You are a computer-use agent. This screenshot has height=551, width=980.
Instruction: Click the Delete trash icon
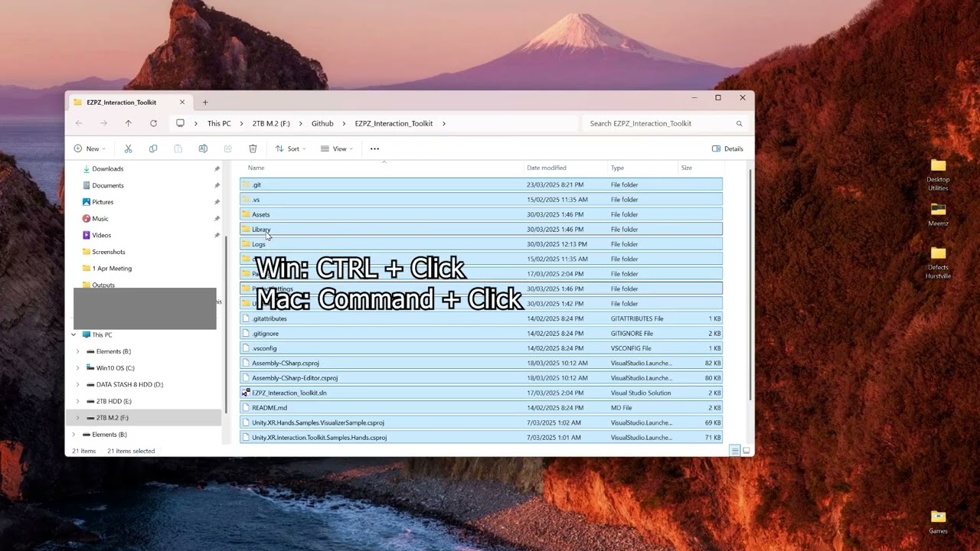click(x=253, y=148)
